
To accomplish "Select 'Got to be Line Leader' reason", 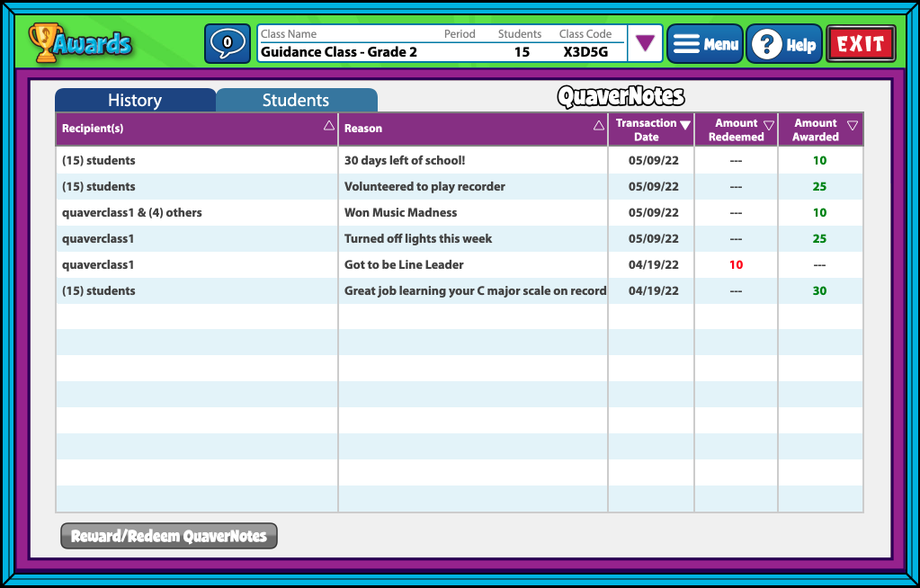I will (404, 264).
